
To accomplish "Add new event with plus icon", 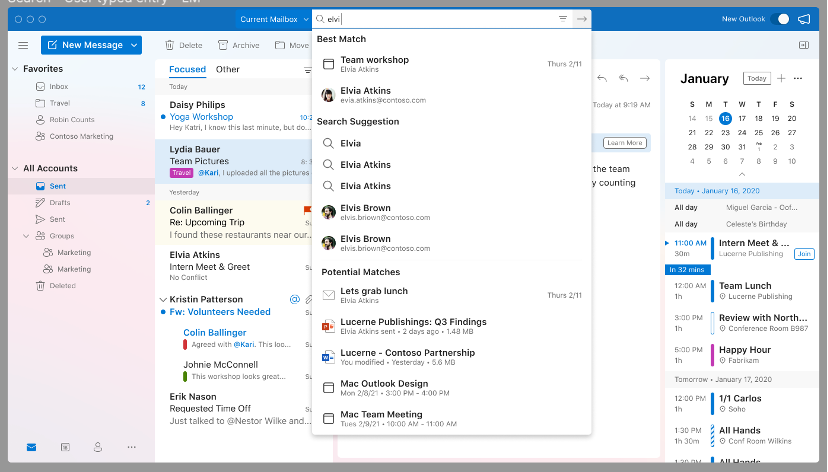I will [x=781, y=78].
